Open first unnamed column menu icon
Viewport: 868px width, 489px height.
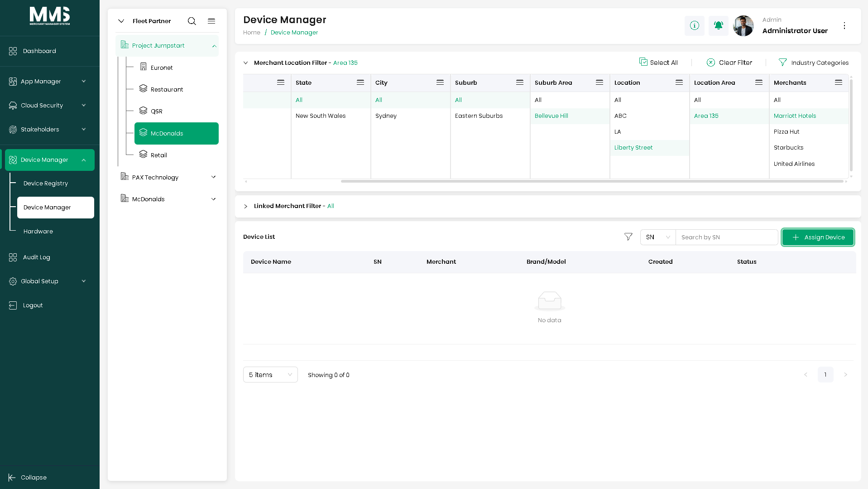coord(281,82)
